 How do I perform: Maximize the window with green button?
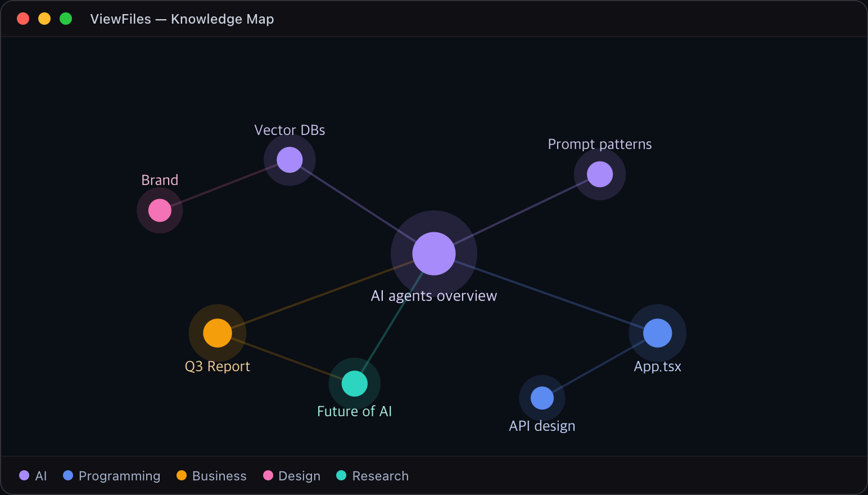66,19
